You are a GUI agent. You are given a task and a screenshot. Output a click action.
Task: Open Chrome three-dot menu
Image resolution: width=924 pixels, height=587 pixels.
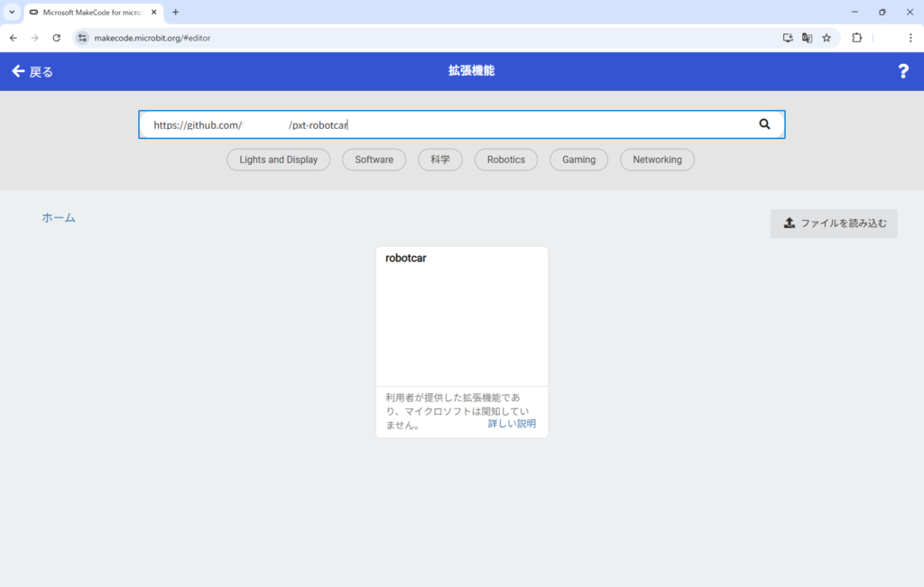[910, 38]
